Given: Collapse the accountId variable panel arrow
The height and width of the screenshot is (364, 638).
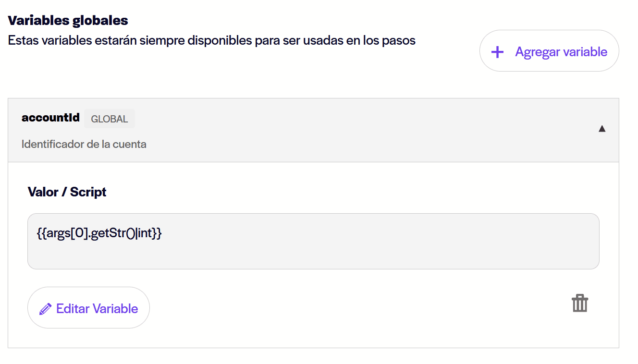Looking at the screenshot, I should pyautogui.click(x=602, y=129).
